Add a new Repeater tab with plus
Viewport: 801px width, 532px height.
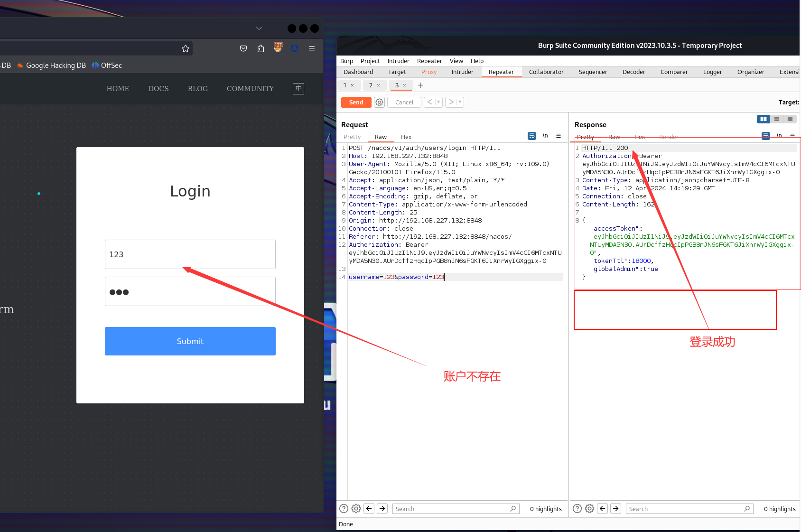tap(420, 85)
